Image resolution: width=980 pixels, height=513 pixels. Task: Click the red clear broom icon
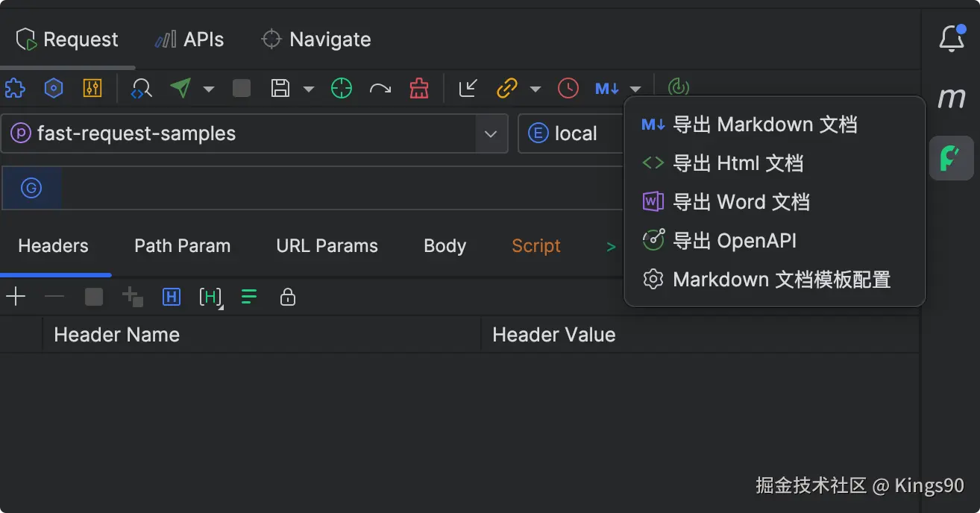(x=419, y=88)
